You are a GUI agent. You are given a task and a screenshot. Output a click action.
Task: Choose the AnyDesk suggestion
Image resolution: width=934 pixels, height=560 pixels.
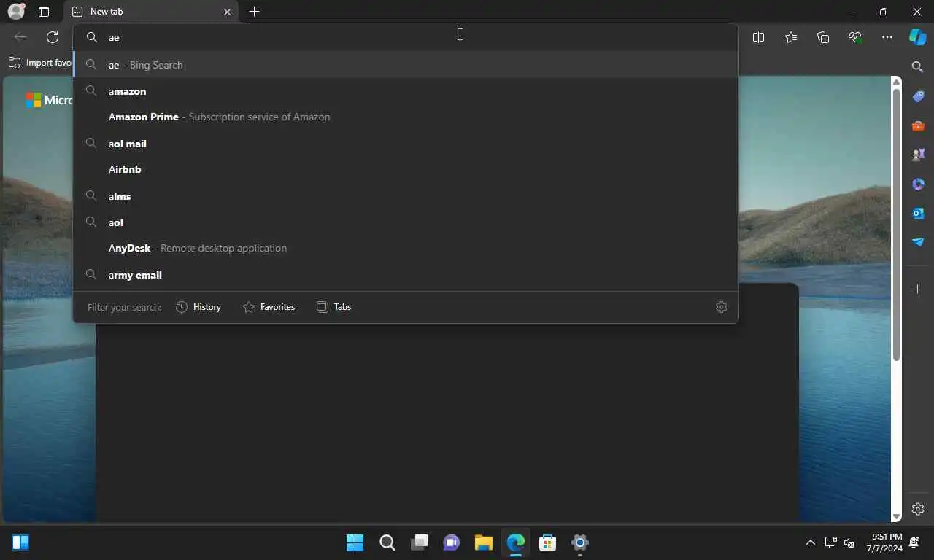pos(406,248)
